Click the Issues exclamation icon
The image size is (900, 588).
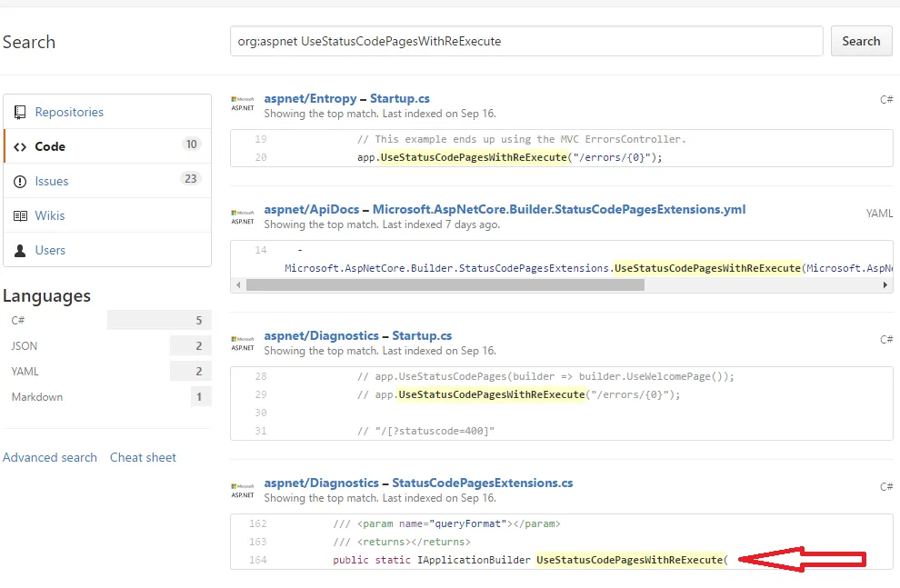[x=20, y=182]
